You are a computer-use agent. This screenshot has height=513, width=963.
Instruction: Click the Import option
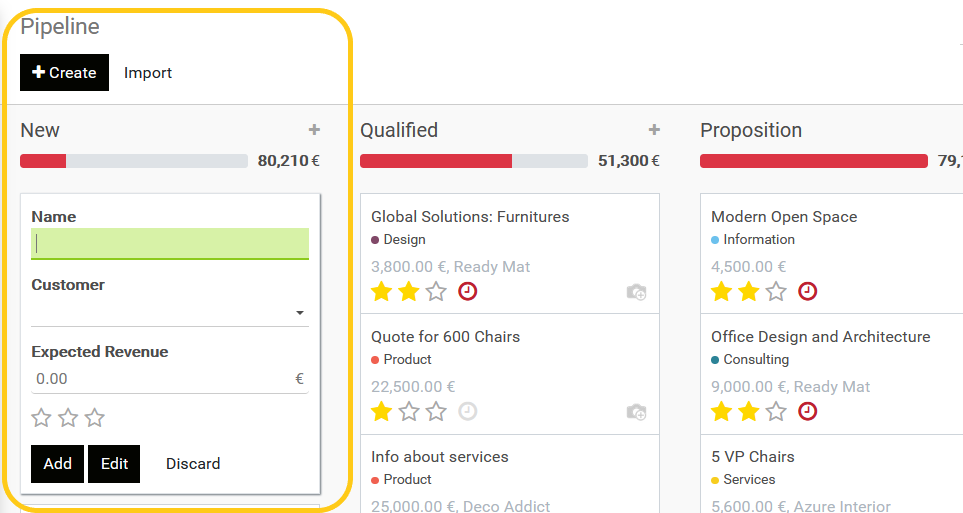tap(148, 72)
